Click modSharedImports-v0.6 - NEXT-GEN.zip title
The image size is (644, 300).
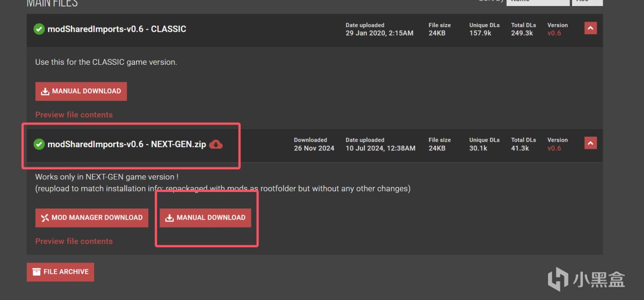[127, 145]
